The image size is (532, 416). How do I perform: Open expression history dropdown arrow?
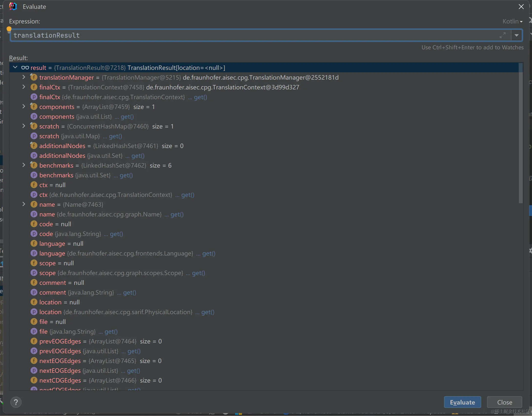(x=516, y=35)
